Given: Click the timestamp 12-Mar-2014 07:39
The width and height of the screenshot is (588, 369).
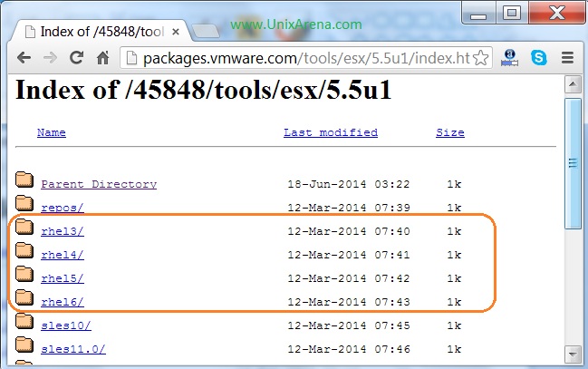Looking at the screenshot, I should click(349, 208).
